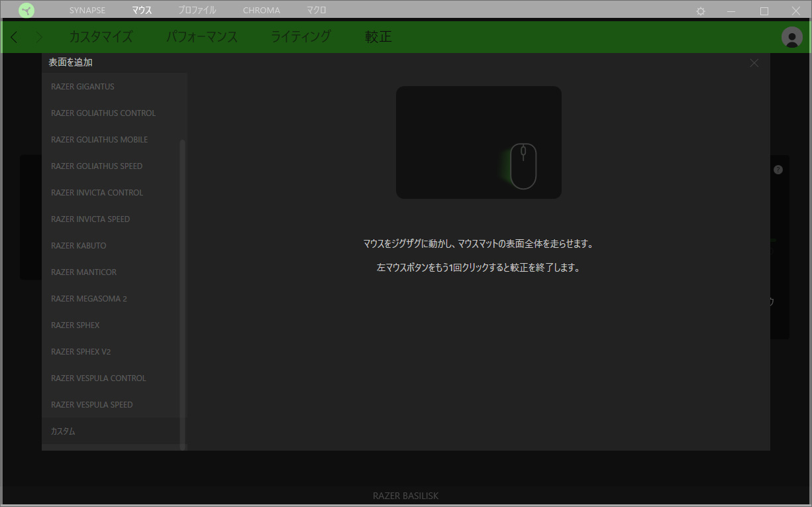Maximize the Synapse window
Viewport: 812px width, 507px height.
click(764, 11)
